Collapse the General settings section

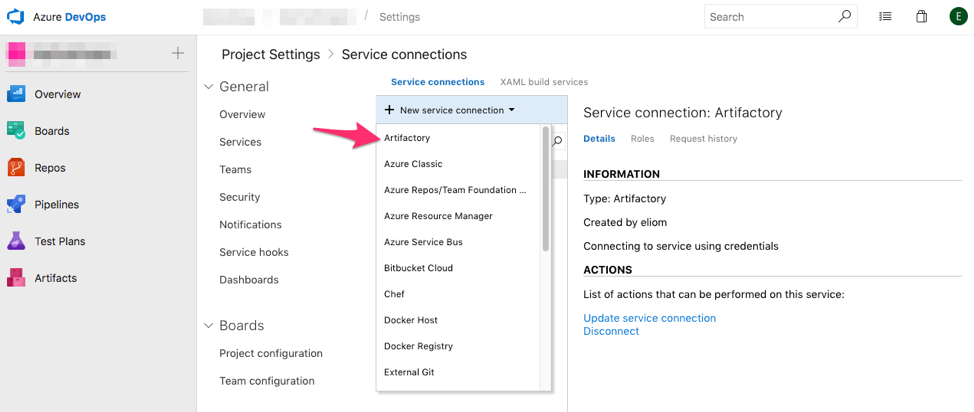pyautogui.click(x=209, y=87)
